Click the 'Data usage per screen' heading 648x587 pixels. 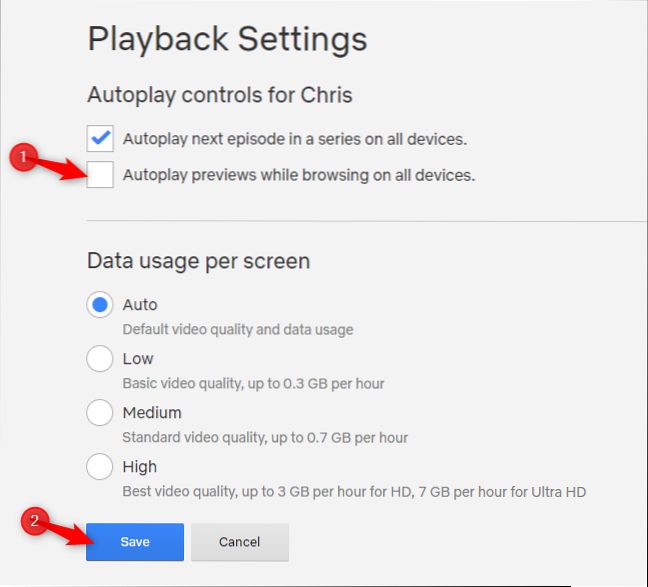pos(198,261)
